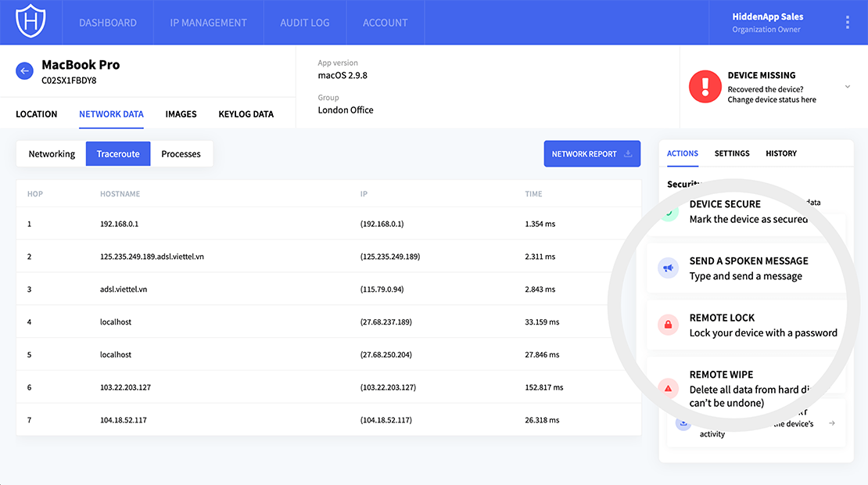Screen dimensions: 868x485
Task: Click time value 152.817 ms
Action: point(543,387)
